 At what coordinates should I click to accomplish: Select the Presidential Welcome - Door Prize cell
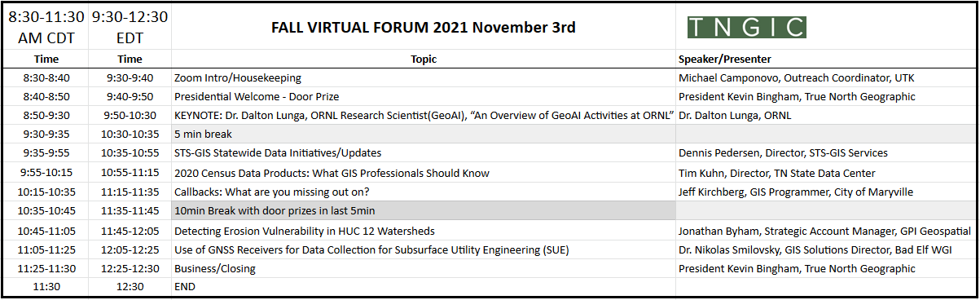pyautogui.click(x=424, y=97)
